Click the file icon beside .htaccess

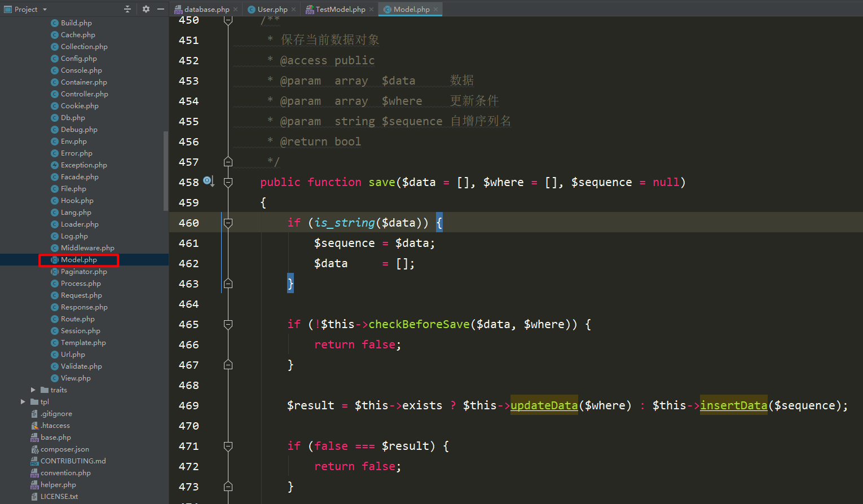(34, 426)
